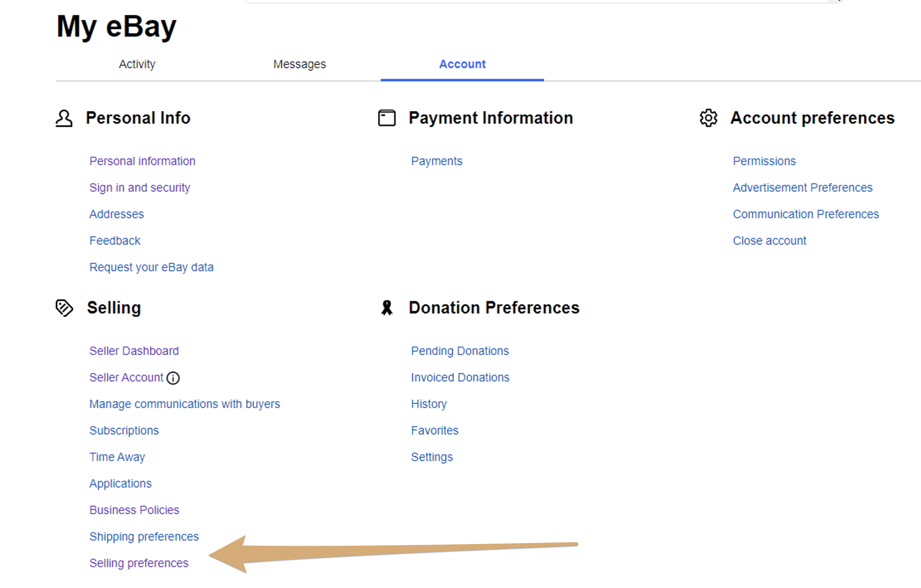Viewport: 921px width, 588px height.
Task: Click the Close account link
Action: 769,241
